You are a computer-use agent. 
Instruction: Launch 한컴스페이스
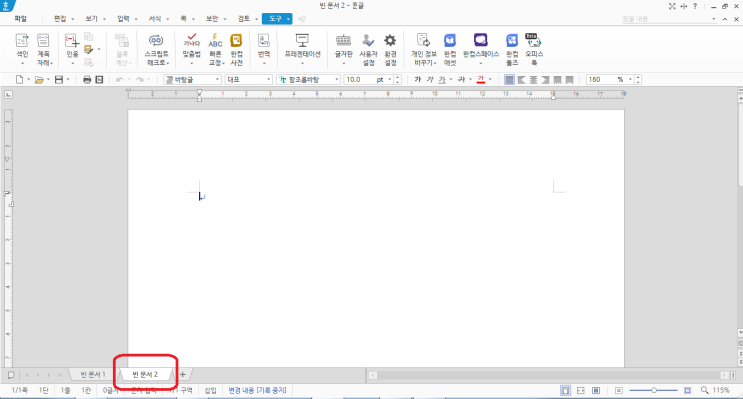[480, 49]
